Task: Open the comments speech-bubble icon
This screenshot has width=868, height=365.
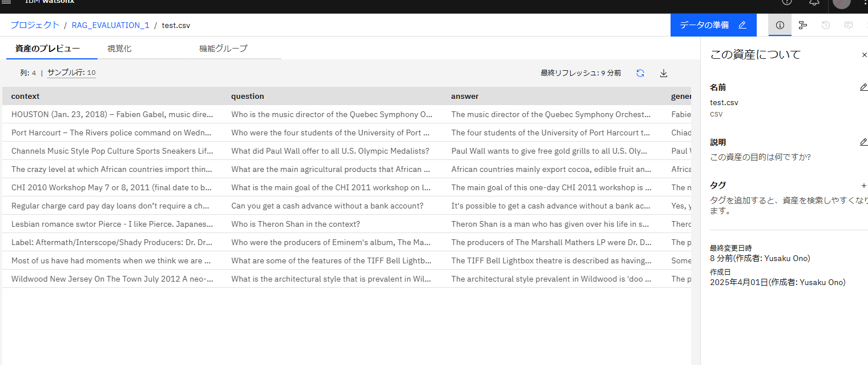Action: pyautogui.click(x=849, y=25)
